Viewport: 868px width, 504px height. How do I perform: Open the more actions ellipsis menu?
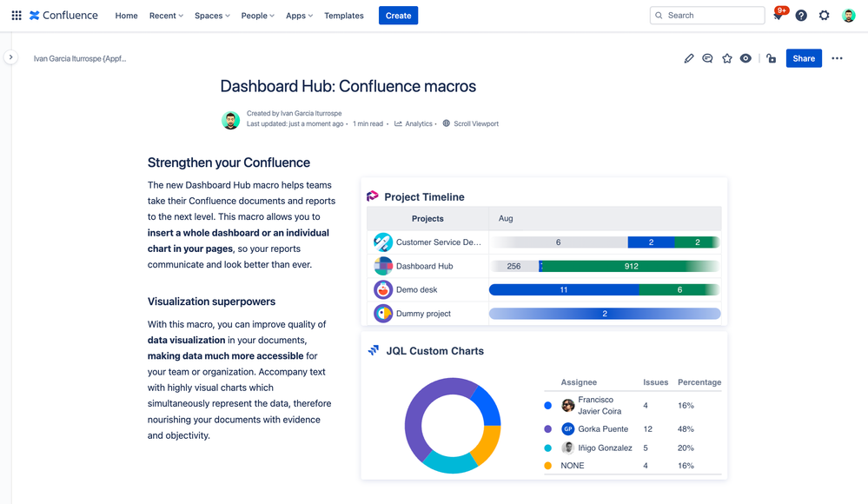pos(837,58)
